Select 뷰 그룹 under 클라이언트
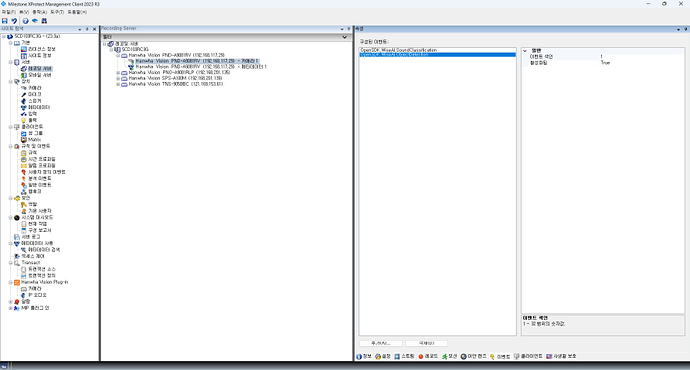The height and width of the screenshot is (370, 690). (x=35, y=133)
